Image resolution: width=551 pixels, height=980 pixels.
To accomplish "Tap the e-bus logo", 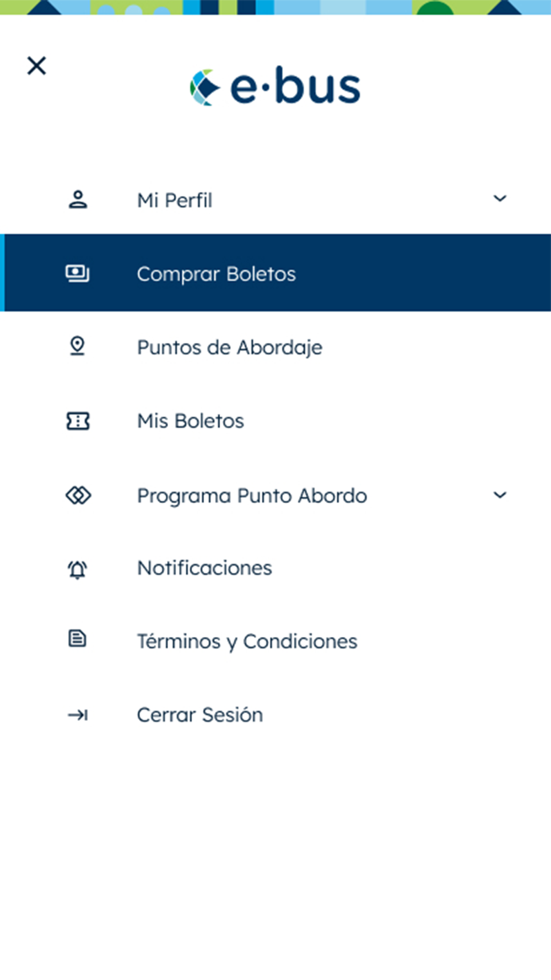I will 275,87.
